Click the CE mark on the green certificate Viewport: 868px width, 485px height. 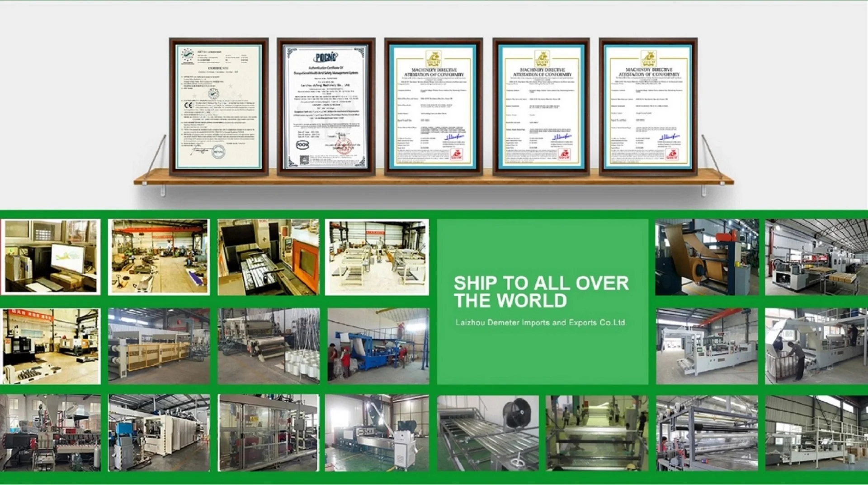[x=189, y=105]
